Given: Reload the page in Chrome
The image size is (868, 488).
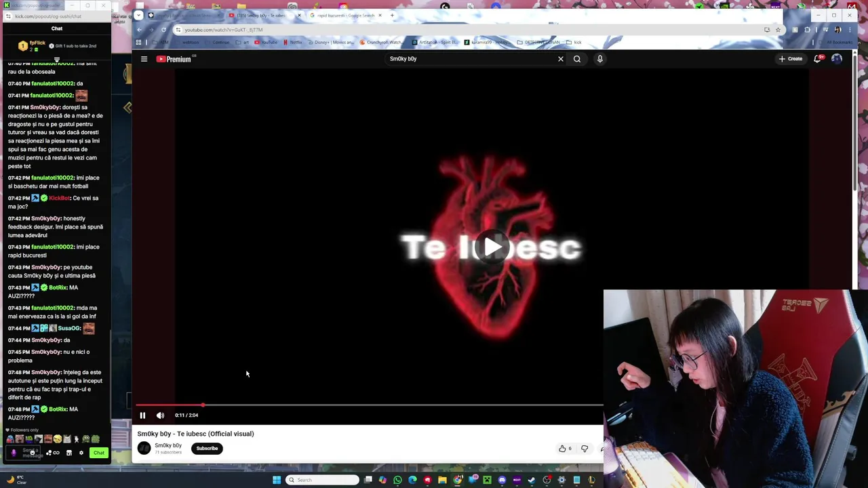Looking at the screenshot, I should pyautogui.click(x=163, y=30).
